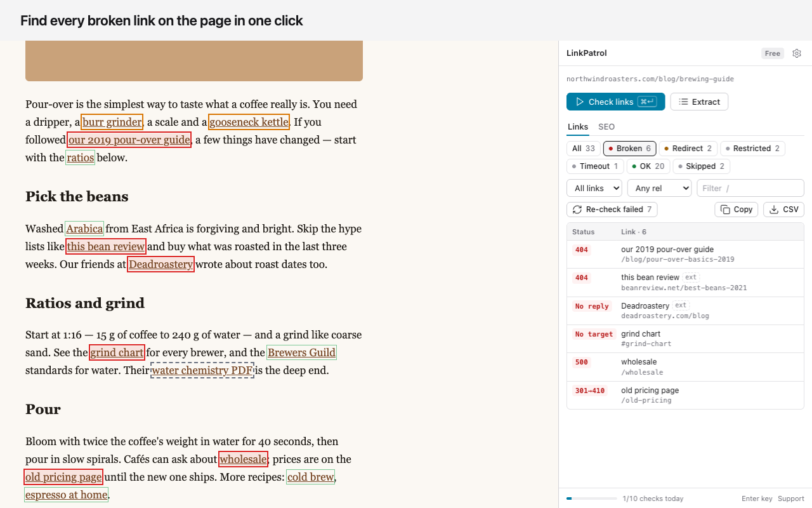Open the Support link
Viewport: 812px width, 508px height.
coord(791,499)
